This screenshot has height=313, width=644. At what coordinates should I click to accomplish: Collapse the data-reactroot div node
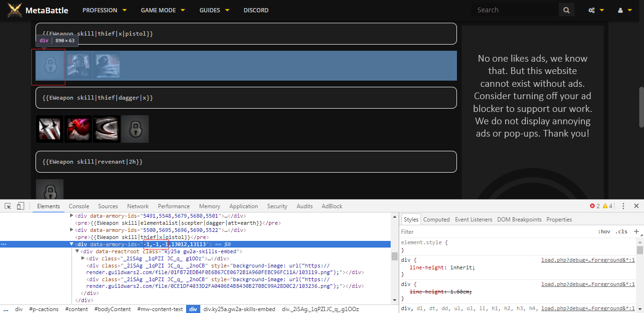[x=77, y=251]
